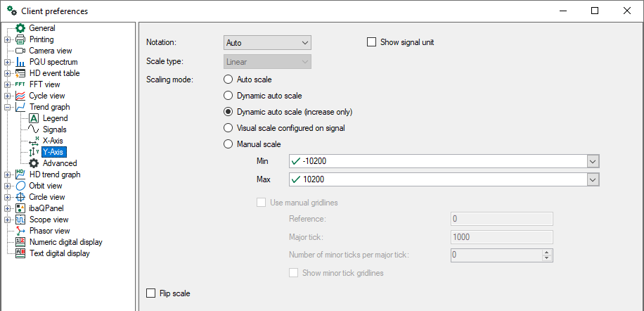Viewport: 644px width, 311px height.
Task: Click the Advanced gear icon under Trend graph
Action: pyautogui.click(x=34, y=163)
